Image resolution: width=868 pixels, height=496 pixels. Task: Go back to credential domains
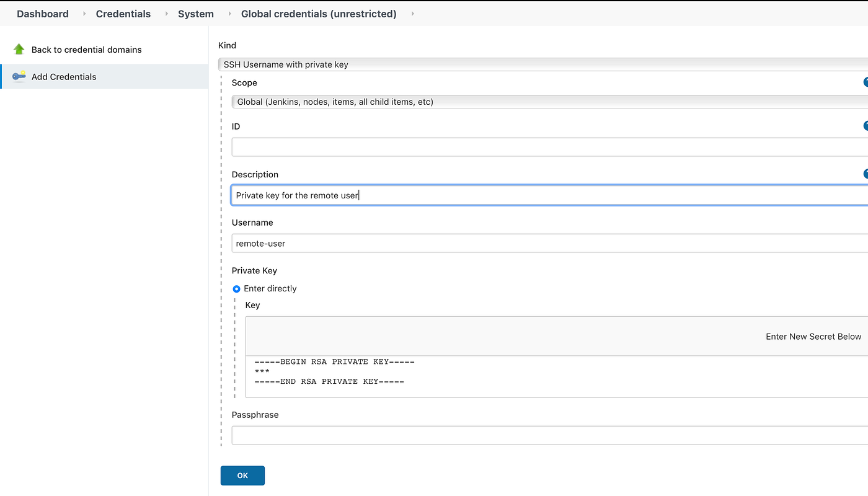(x=87, y=50)
